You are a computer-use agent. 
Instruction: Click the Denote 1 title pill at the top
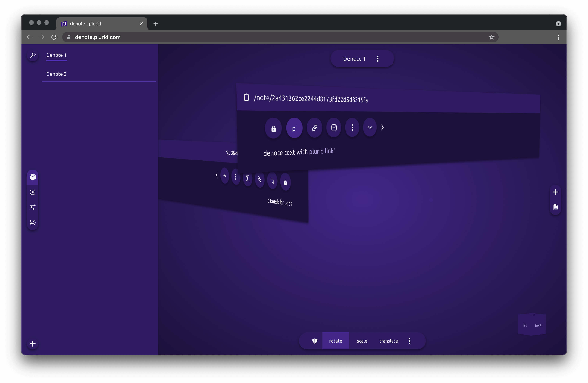coord(362,58)
